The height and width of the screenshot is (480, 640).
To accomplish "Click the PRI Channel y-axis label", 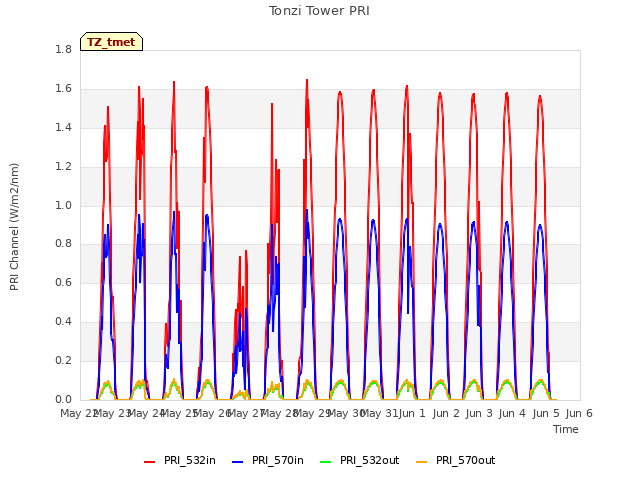I will tap(14, 227).
